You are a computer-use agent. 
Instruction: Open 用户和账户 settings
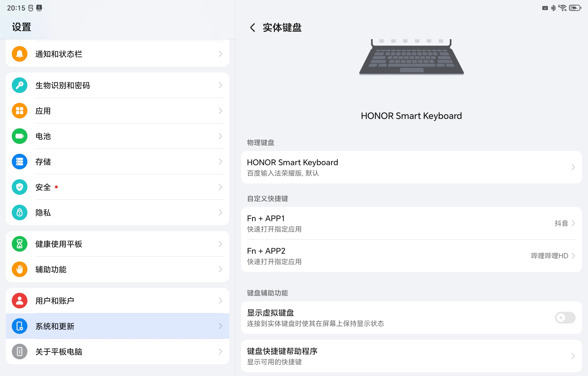[x=118, y=301]
